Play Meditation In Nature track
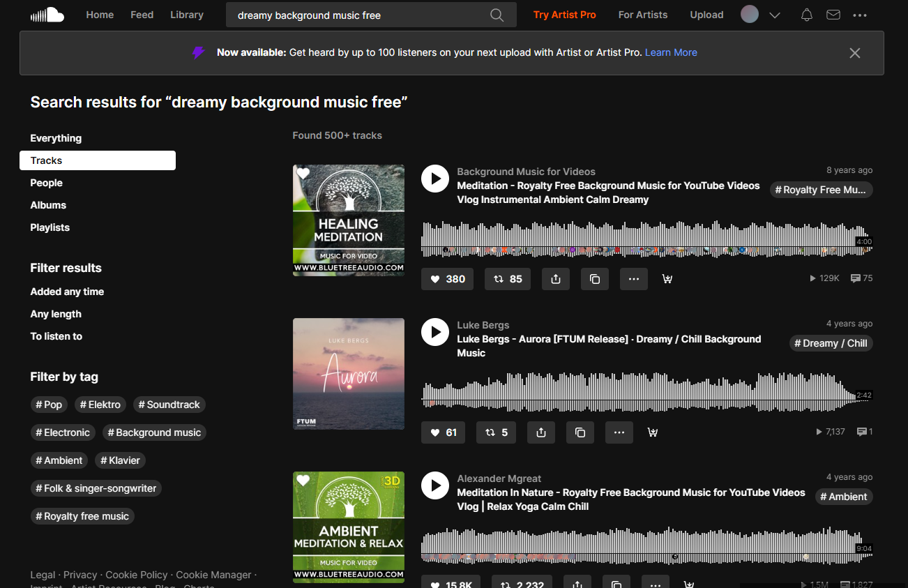Screen dimensions: 908x588 pos(435,485)
